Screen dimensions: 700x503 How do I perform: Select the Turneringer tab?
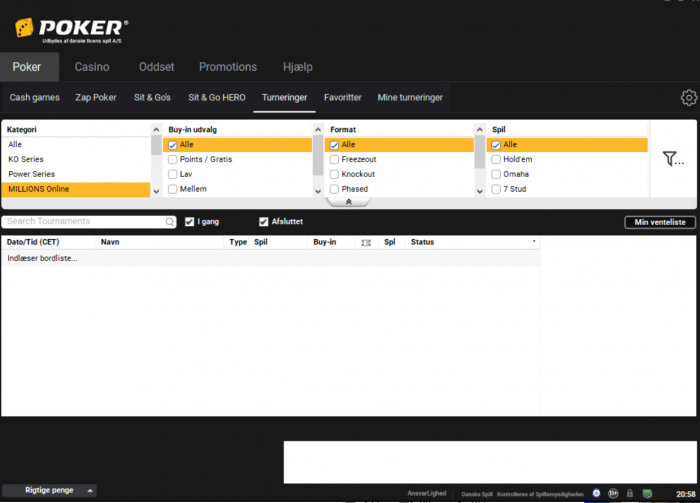click(284, 97)
